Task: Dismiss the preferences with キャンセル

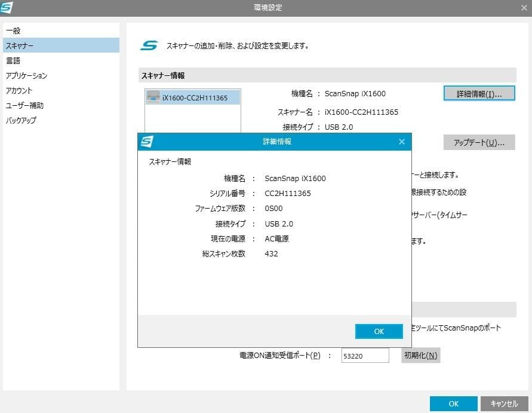Action: [x=505, y=403]
